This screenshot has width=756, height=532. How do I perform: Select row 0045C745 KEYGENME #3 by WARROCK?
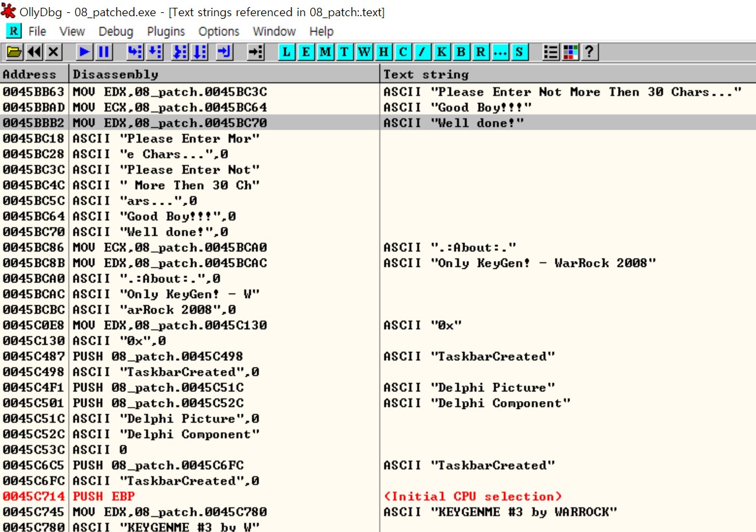coord(378,512)
